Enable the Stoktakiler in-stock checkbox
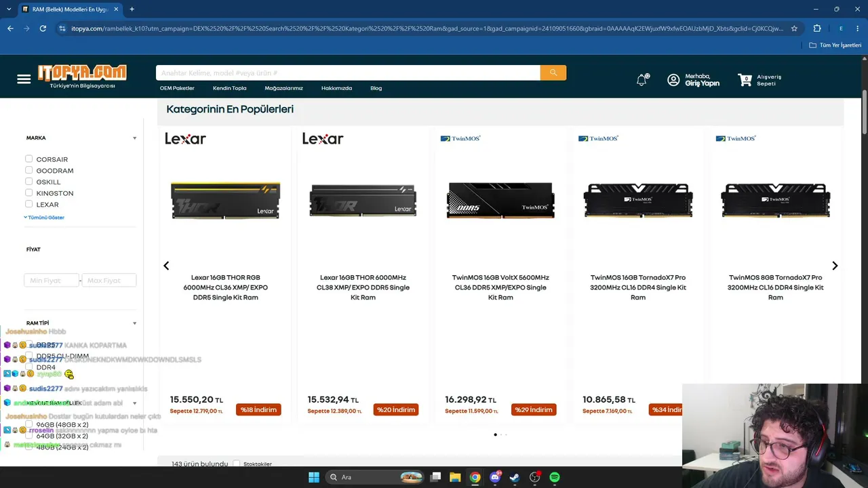Image resolution: width=868 pixels, height=488 pixels. (236, 464)
